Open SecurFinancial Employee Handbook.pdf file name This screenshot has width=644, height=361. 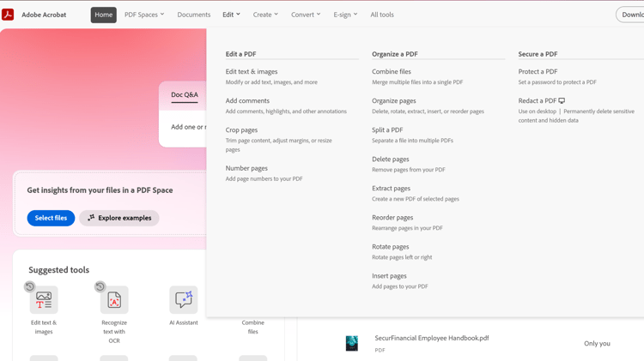pyautogui.click(x=432, y=338)
